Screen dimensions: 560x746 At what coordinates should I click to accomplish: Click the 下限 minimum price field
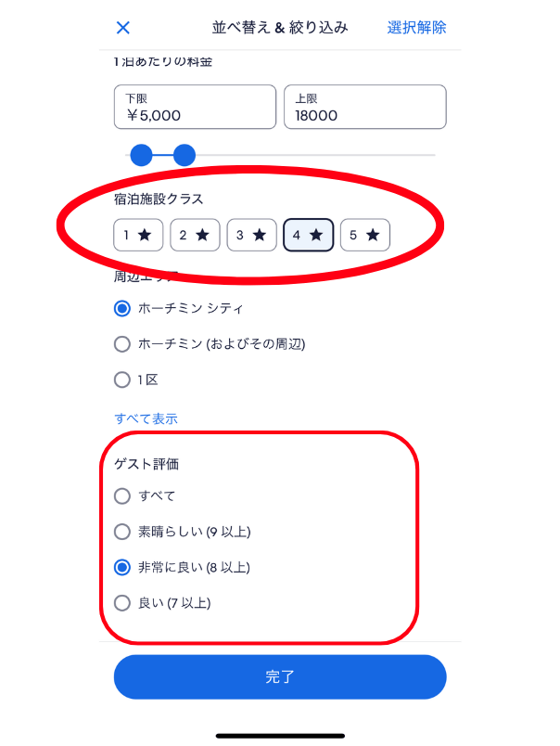point(195,107)
